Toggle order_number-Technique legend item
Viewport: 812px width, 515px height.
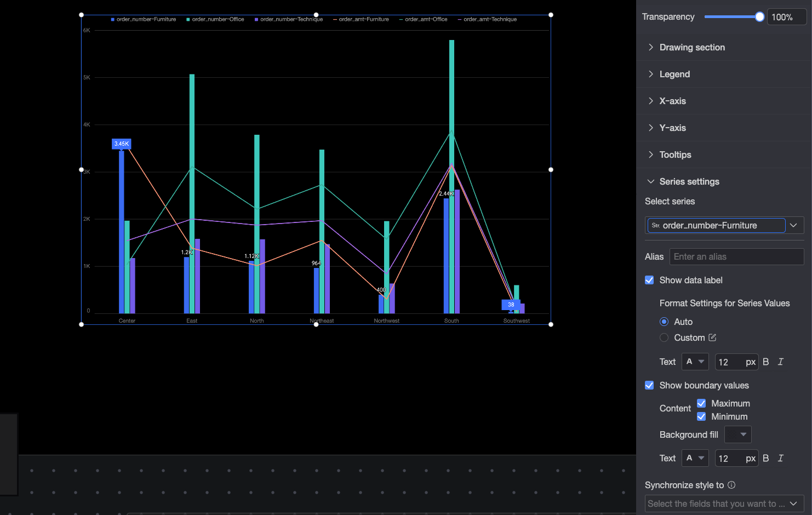[289, 19]
